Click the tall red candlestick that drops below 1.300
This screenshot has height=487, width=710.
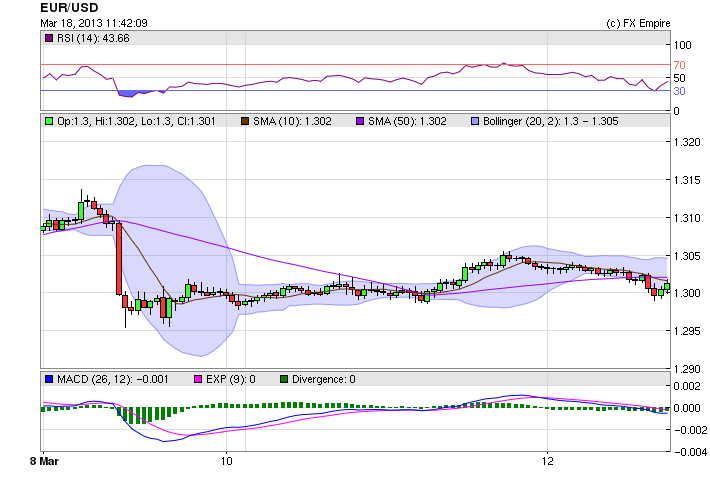pyautogui.click(x=119, y=259)
